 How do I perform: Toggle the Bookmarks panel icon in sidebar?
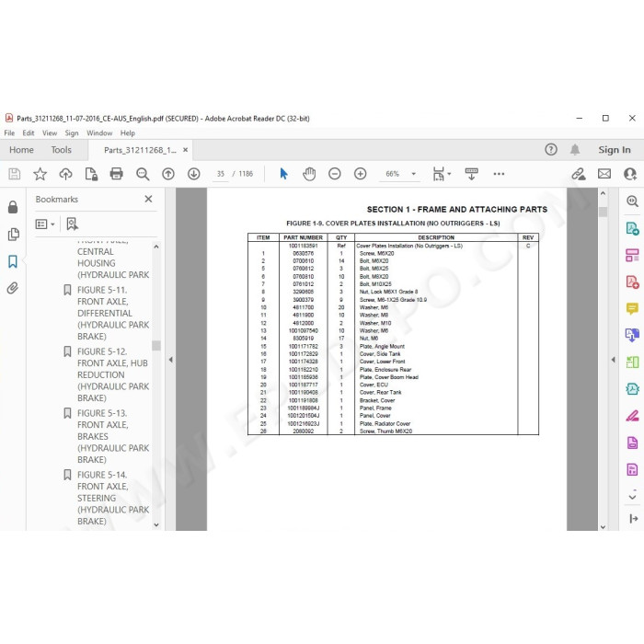(x=13, y=261)
